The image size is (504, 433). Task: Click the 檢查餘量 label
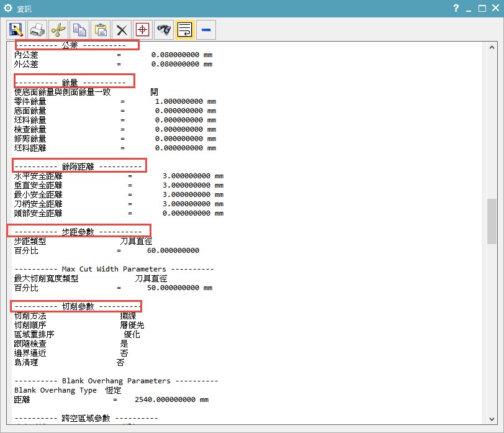click(30, 129)
